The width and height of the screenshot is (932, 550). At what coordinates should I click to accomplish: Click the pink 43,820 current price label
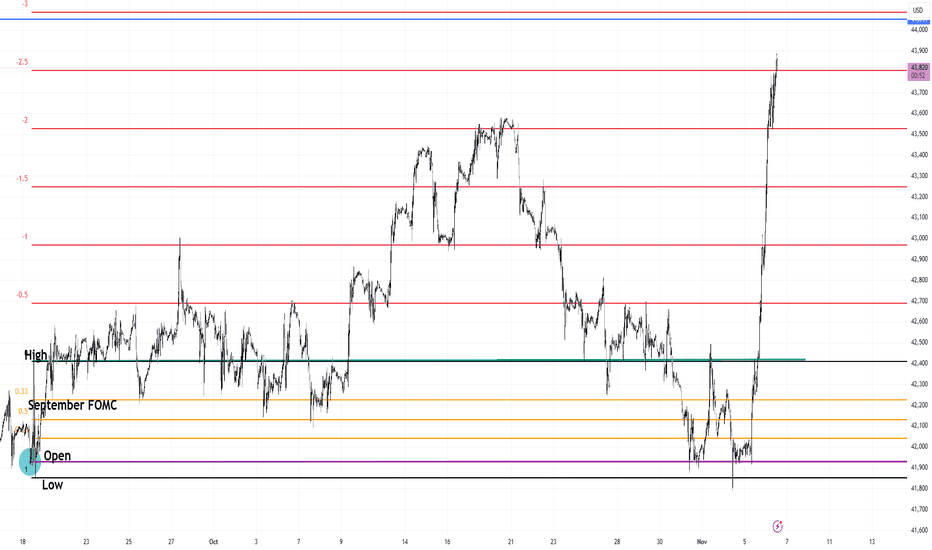click(x=919, y=71)
